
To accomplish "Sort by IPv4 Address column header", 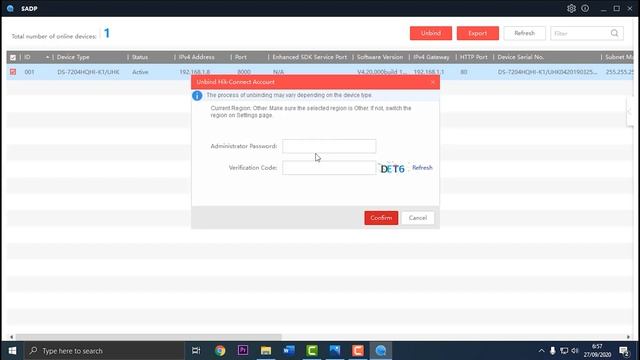I will tap(197, 57).
